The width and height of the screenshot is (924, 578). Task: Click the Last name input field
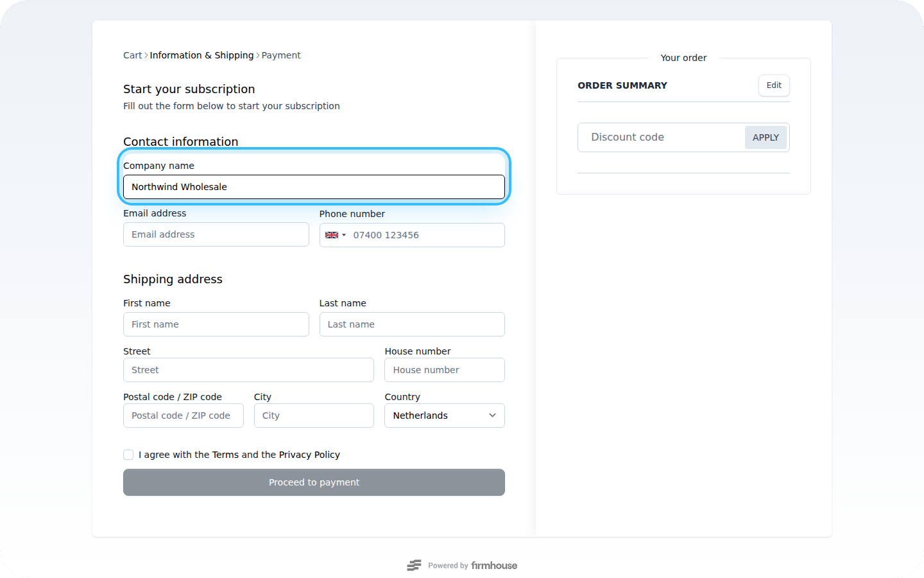click(412, 324)
